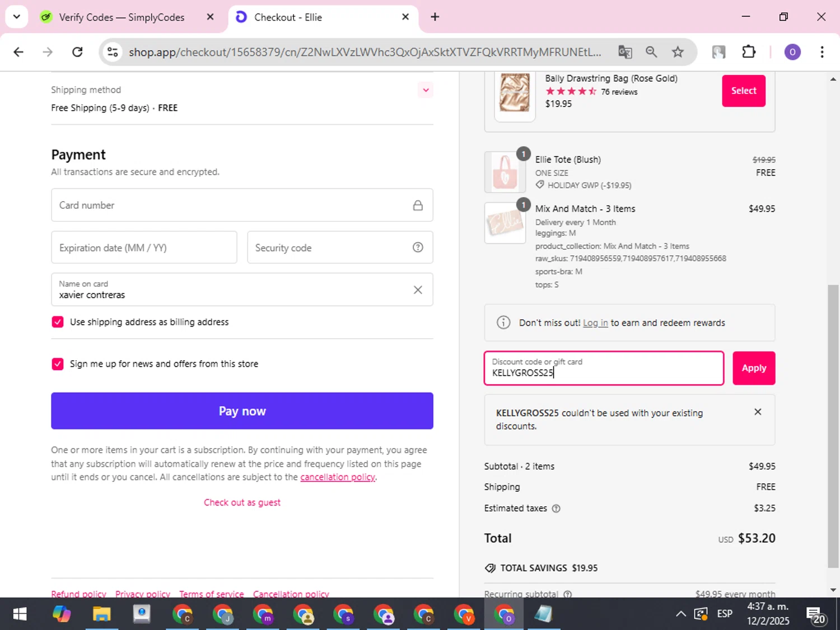Open the Privacy policy link
This screenshot has height=630, width=840.
click(143, 594)
